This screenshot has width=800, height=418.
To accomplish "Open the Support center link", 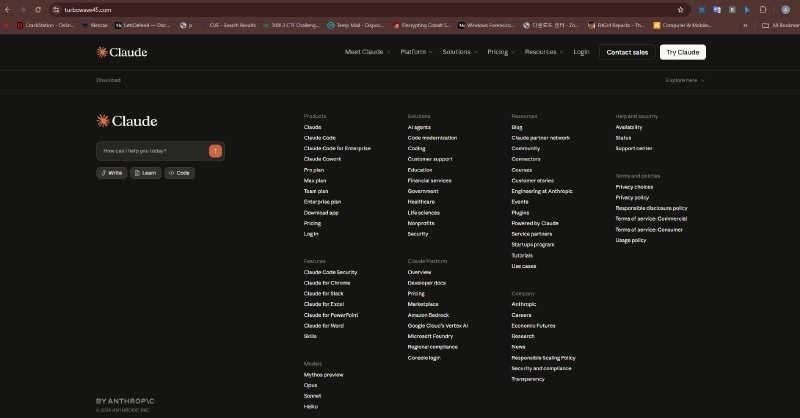I will 634,149.
